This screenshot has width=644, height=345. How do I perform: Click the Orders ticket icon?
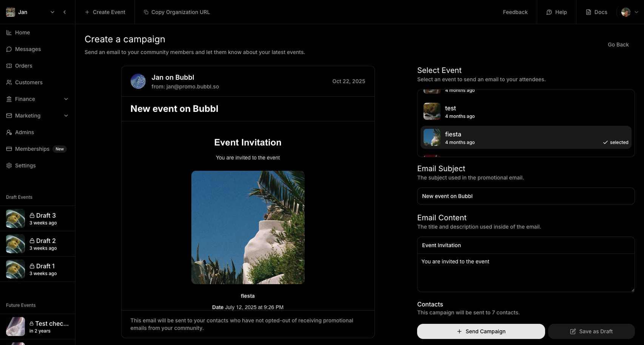(9, 66)
